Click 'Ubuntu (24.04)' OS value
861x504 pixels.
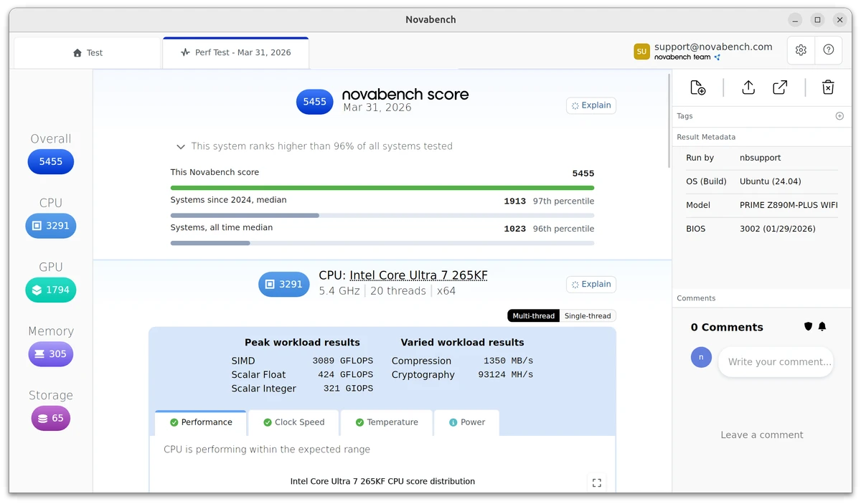(x=771, y=181)
